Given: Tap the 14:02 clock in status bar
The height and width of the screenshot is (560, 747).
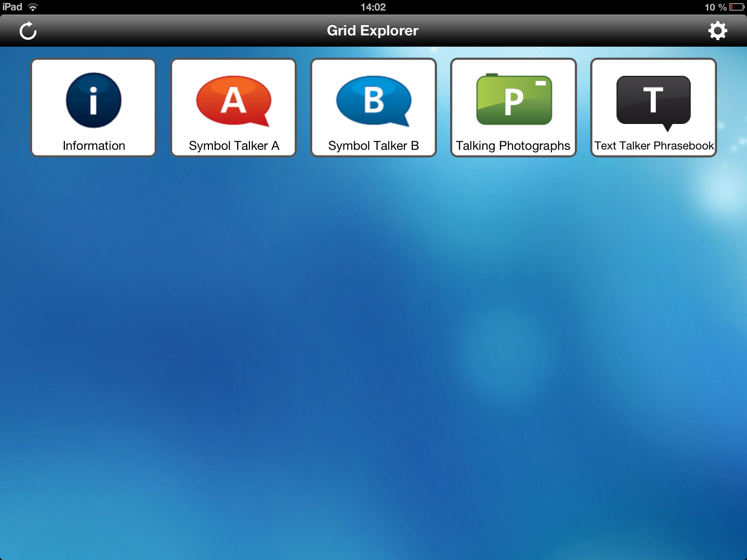Looking at the screenshot, I should click(x=373, y=7).
